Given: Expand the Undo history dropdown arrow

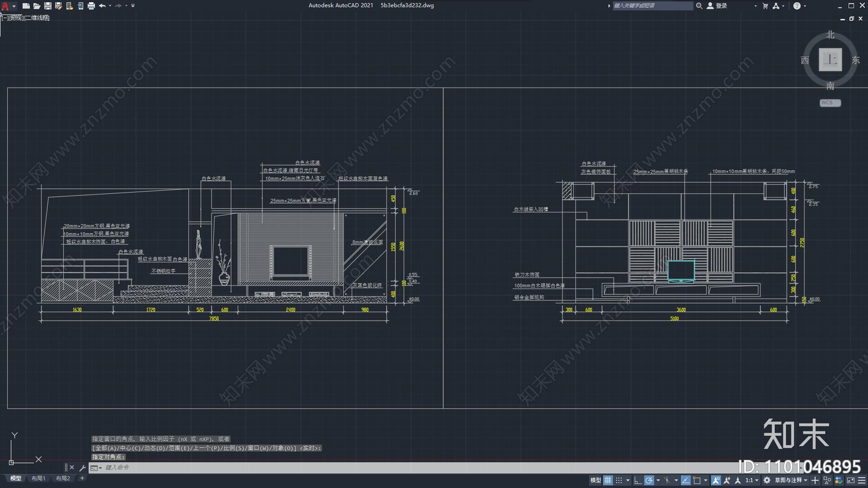Looking at the screenshot, I should tap(110, 6).
